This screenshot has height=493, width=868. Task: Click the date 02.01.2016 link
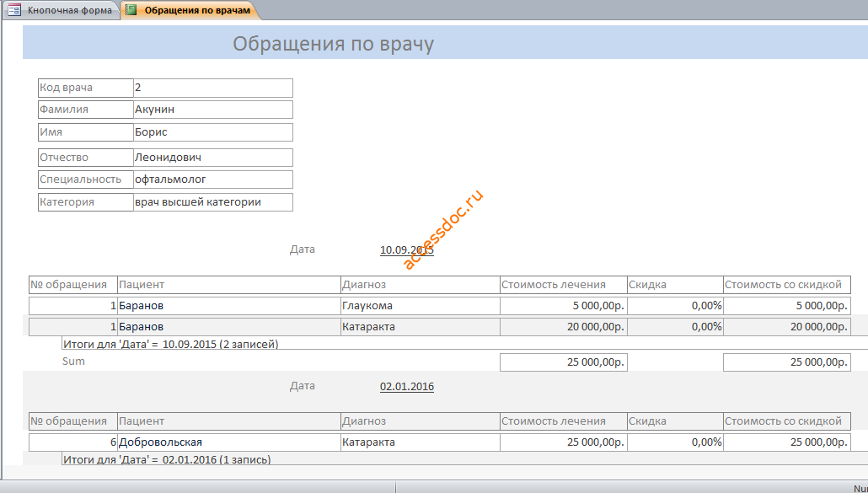pos(407,386)
